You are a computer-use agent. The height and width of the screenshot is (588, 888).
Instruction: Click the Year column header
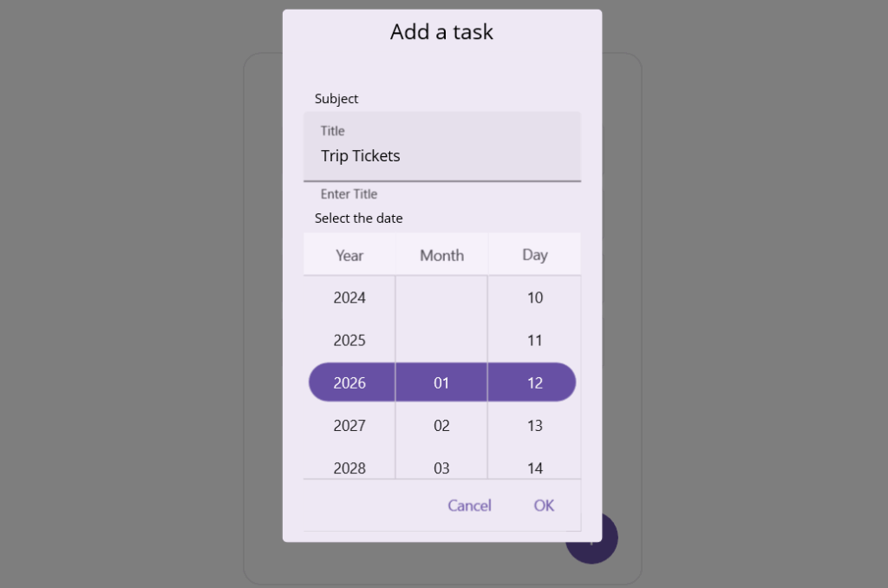coord(349,255)
